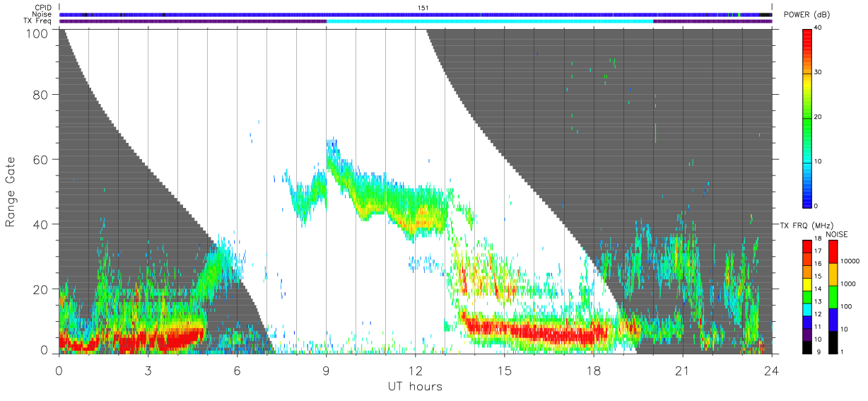Click the 80 tick on Range Gate axis

coord(42,94)
